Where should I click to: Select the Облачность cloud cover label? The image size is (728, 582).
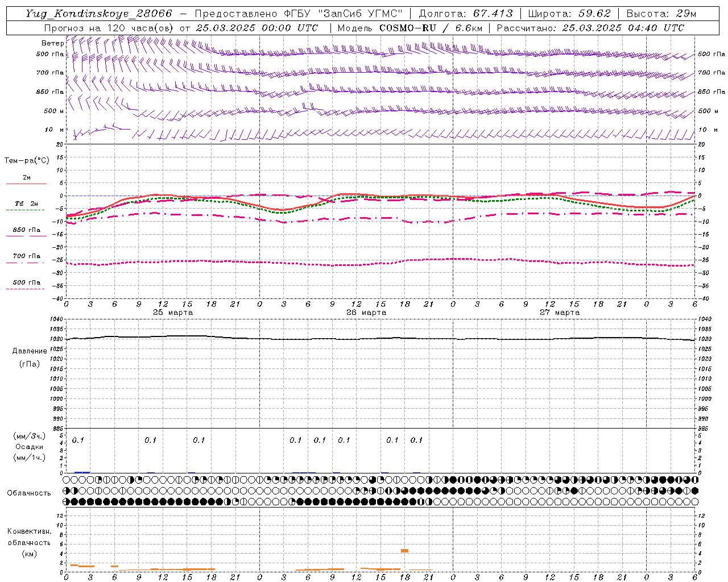pos(29,493)
